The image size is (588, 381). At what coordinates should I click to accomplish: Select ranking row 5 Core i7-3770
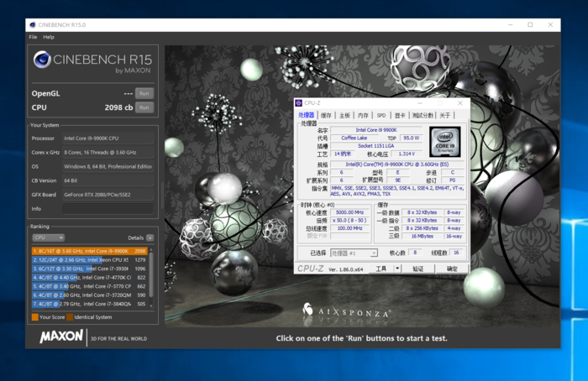click(90, 286)
